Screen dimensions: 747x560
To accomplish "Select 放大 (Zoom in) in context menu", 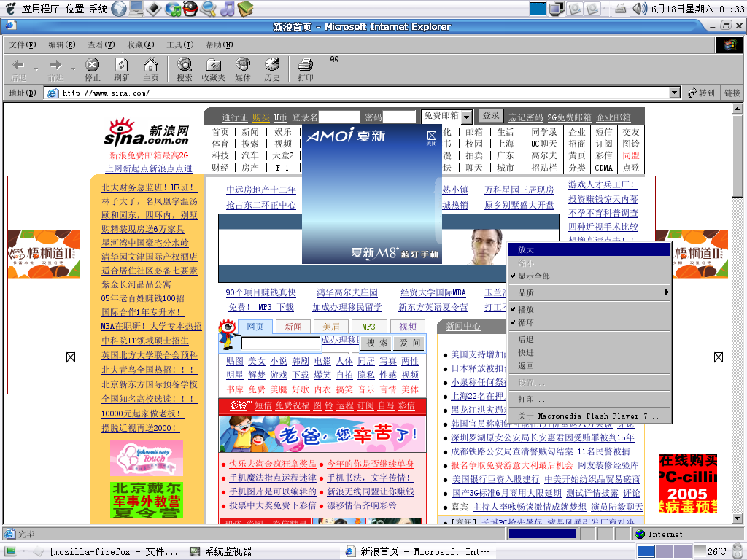I will pos(589,249).
